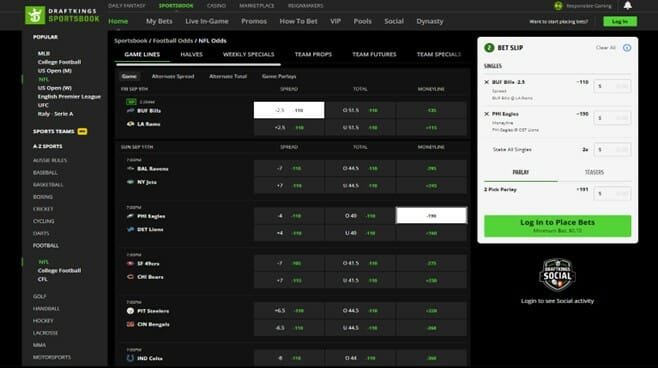This screenshot has width=658, height=368.
Task: Expand Golf in A-Z Sports
Action: [x=39, y=297]
